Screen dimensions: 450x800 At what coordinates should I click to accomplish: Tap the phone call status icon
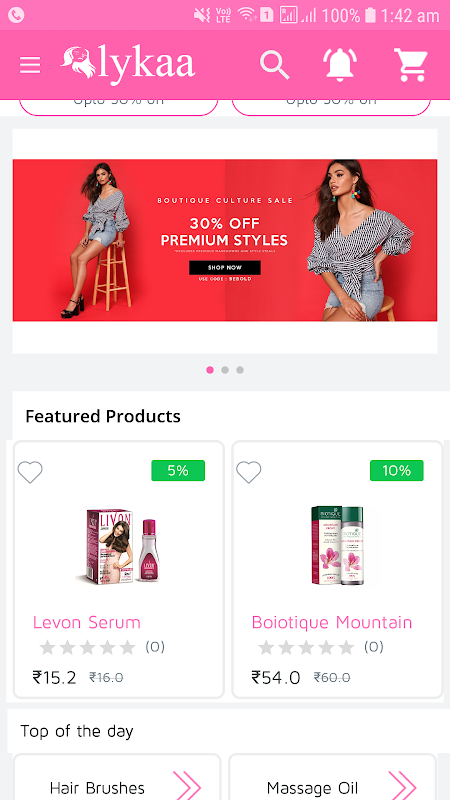pos(16,15)
